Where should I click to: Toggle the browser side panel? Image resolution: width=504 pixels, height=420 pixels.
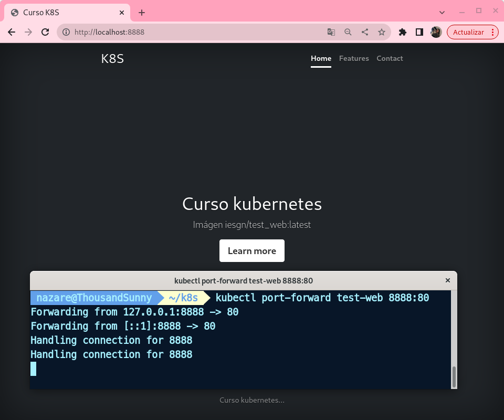click(419, 32)
